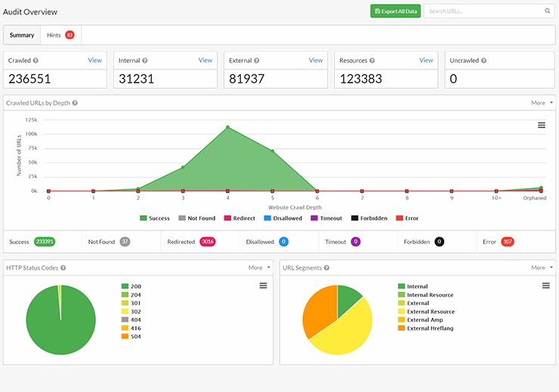Click the Forbidden black zero badge
This screenshot has width=559, height=392.
tap(439, 242)
